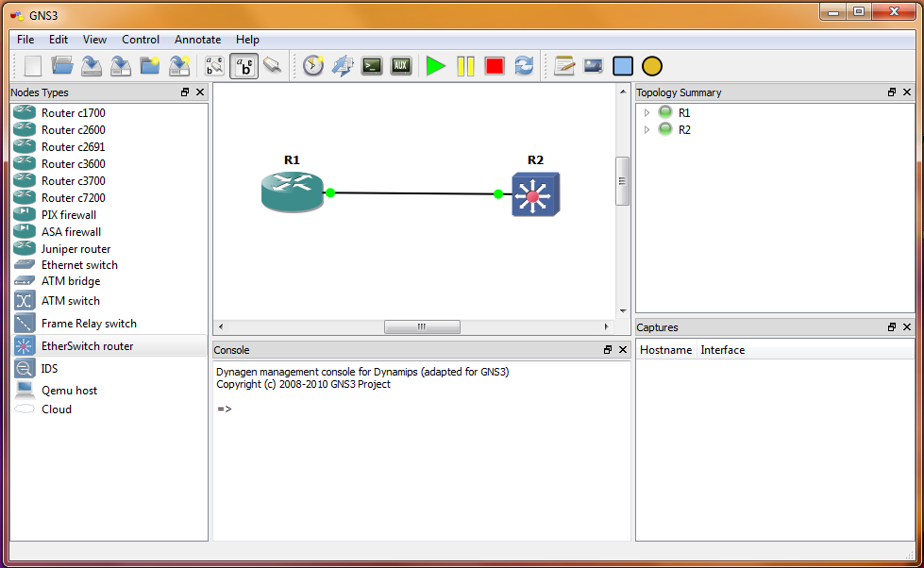Reload all devices with blue arrows icon

click(524, 66)
